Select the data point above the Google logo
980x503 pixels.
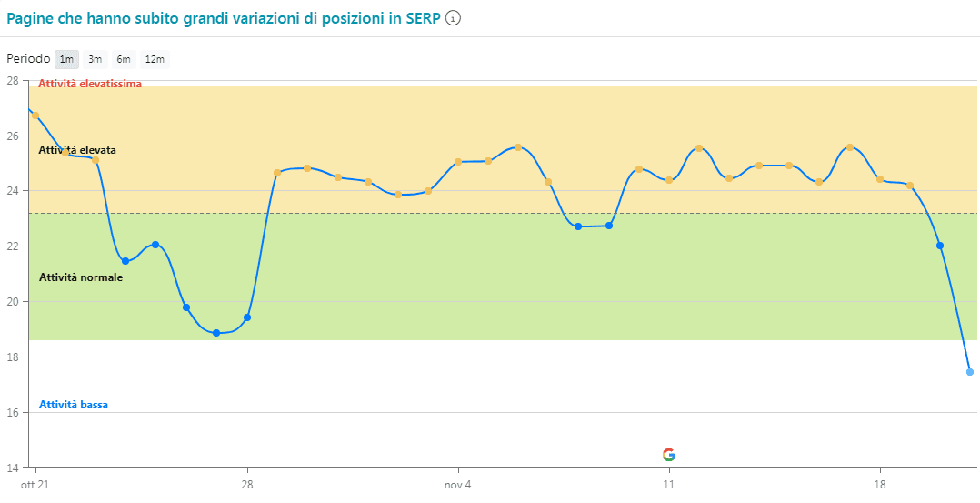[669, 180]
